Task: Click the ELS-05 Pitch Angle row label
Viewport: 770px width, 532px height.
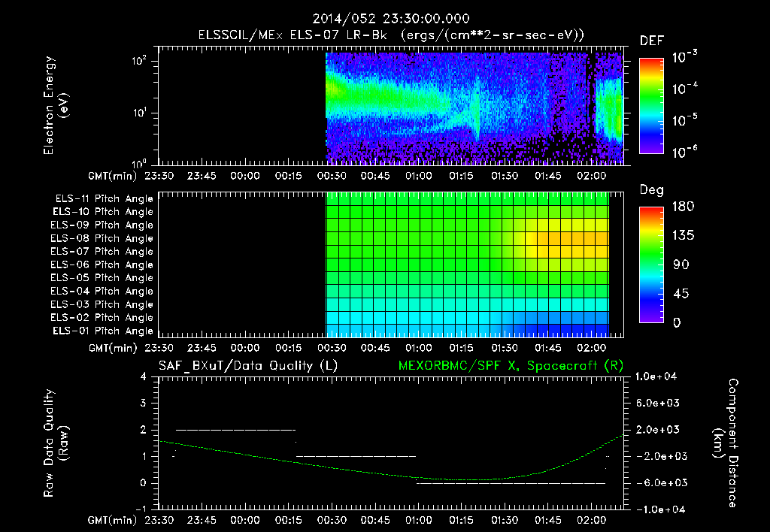Action: [102, 278]
